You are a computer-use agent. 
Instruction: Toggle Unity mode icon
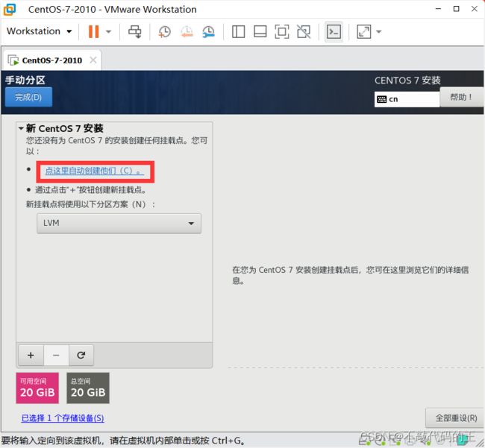pos(304,31)
